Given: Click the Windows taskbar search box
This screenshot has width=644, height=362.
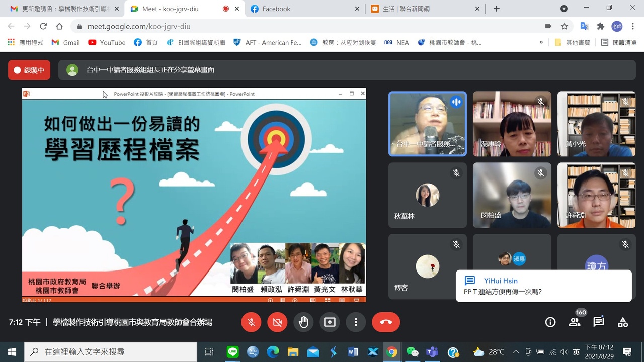Looking at the screenshot, I should tap(111, 352).
